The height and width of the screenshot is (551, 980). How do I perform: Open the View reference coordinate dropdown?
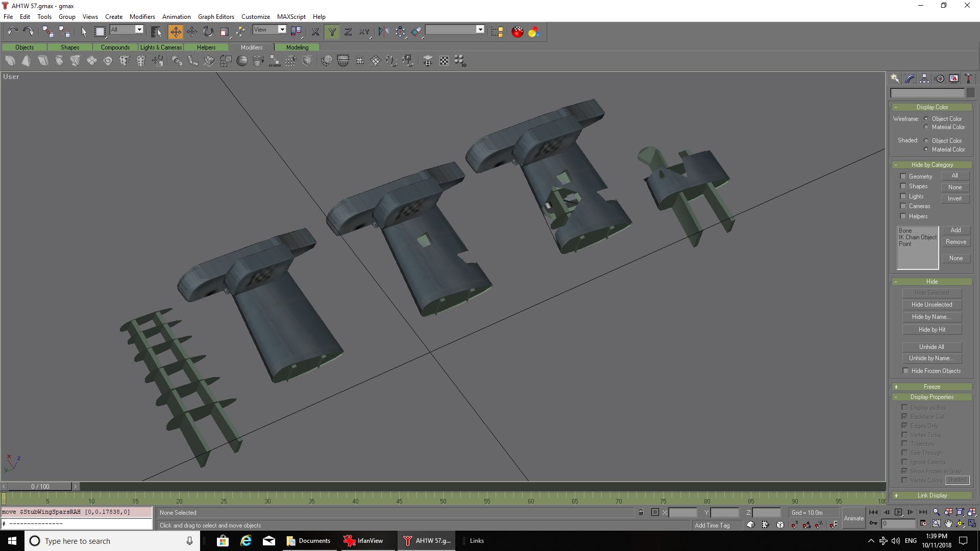281,30
